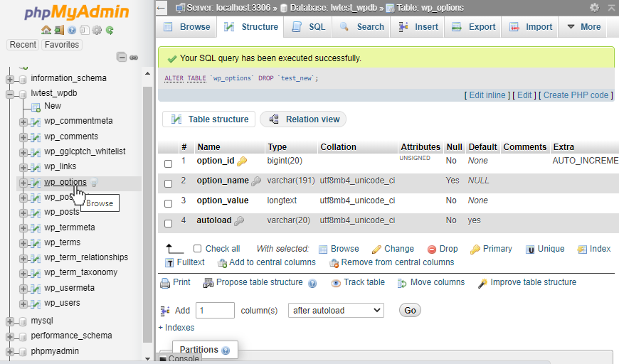Open phpMyAdmin documentation help icon
This screenshot has width=619, height=364.
point(72,30)
